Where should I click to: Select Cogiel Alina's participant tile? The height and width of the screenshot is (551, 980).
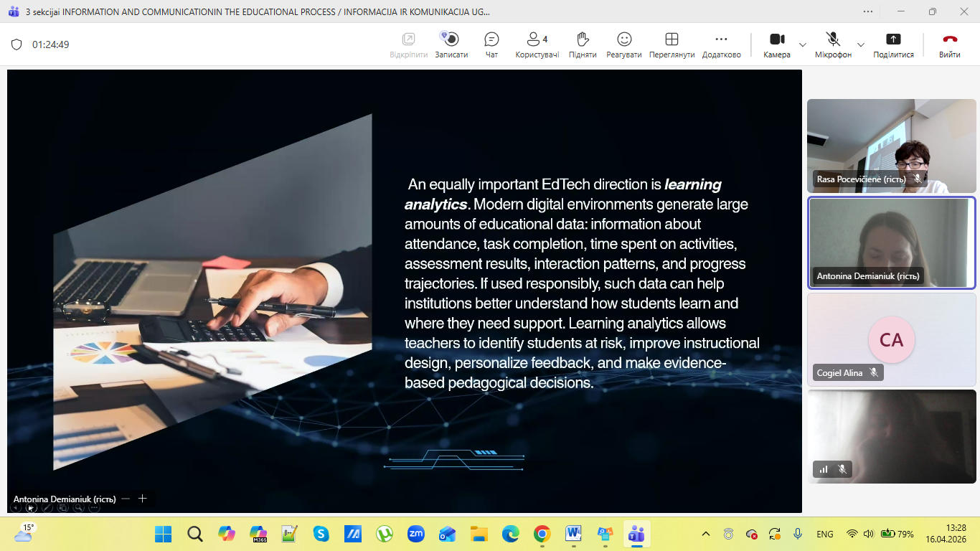coord(891,339)
